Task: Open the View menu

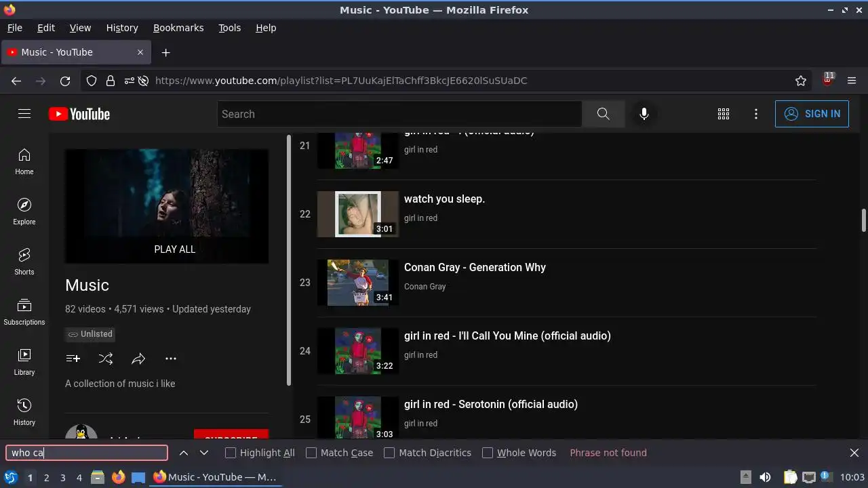Action: [80, 28]
